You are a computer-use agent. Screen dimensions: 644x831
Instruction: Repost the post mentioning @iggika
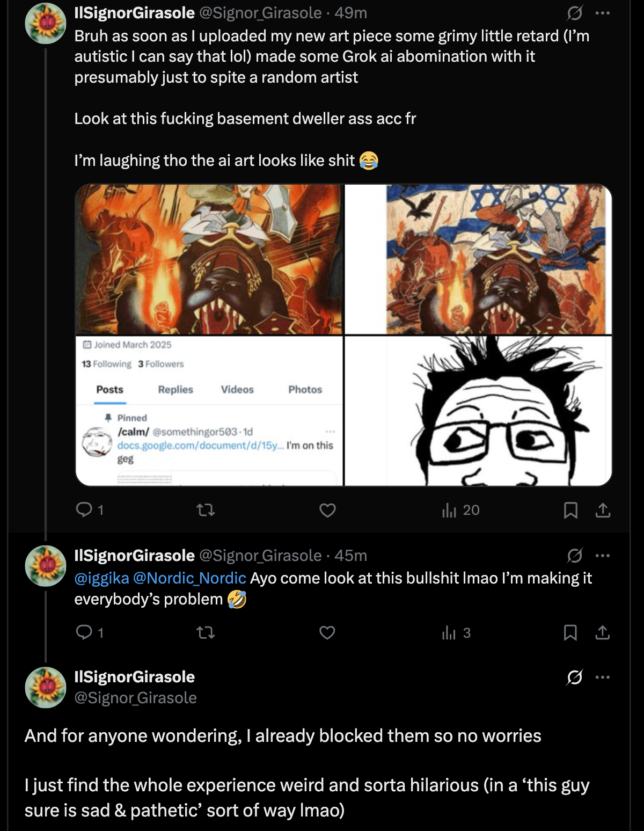tap(206, 633)
